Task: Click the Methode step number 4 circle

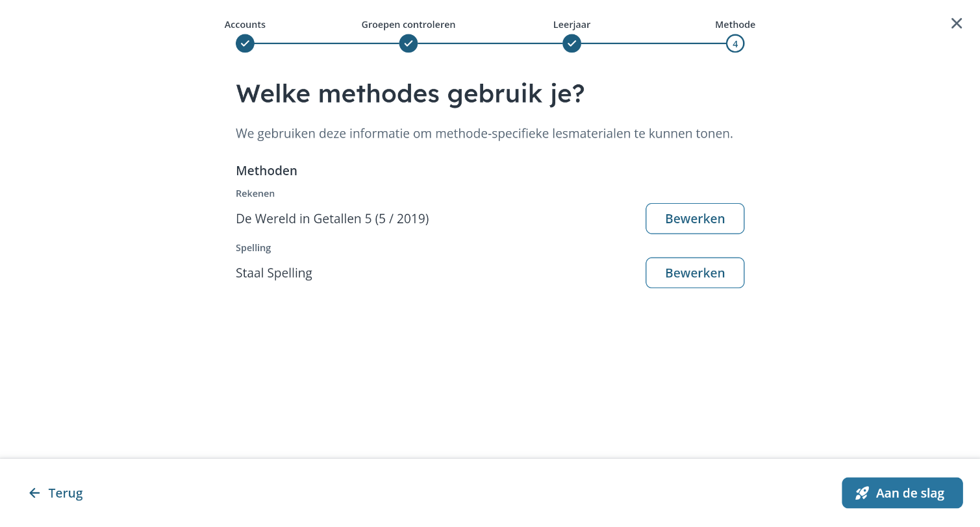Action: (x=735, y=43)
